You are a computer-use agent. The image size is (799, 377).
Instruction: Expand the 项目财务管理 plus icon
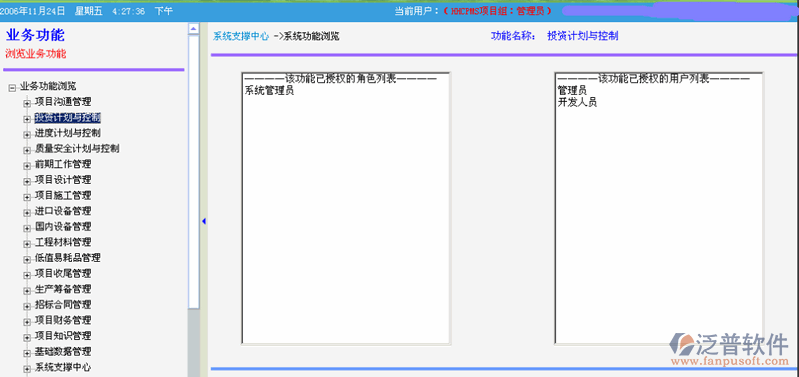(x=27, y=322)
